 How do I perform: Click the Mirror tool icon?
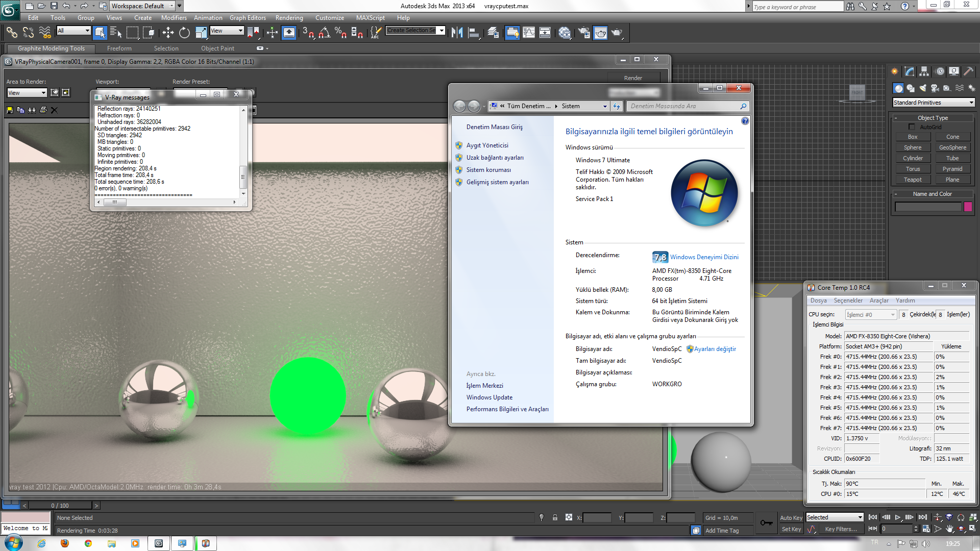coord(457,33)
